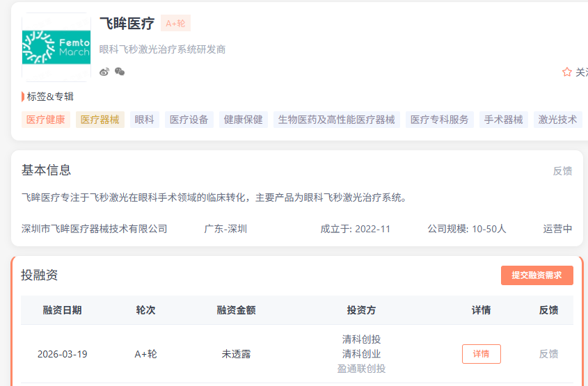588x386 pixels.
Task: Click the 融资金额 column header
Action: pyautogui.click(x=236, y=310)
